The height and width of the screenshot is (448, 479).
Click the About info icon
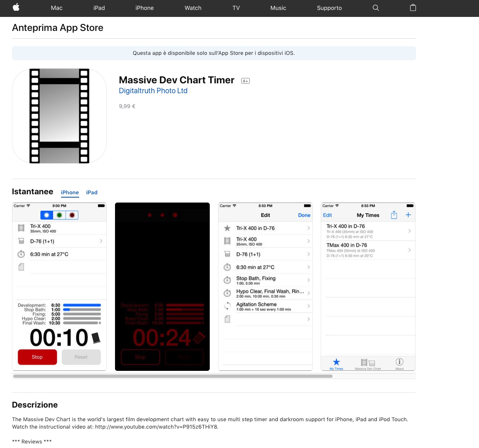click(x=399, y=362)
